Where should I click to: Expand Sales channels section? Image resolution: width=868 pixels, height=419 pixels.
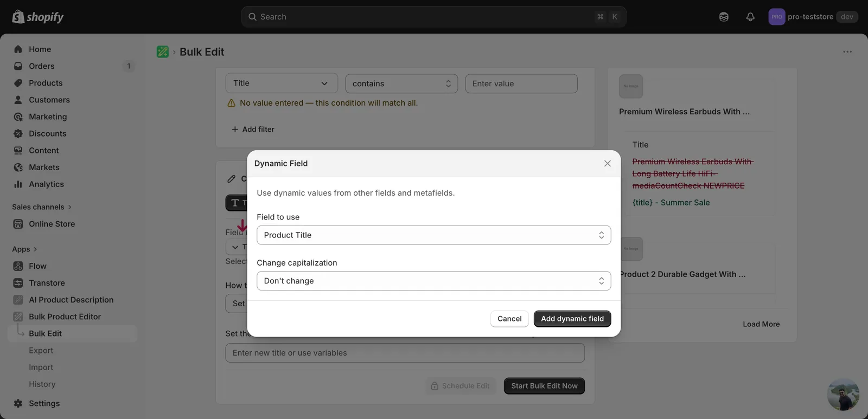[x=42, y=207]
